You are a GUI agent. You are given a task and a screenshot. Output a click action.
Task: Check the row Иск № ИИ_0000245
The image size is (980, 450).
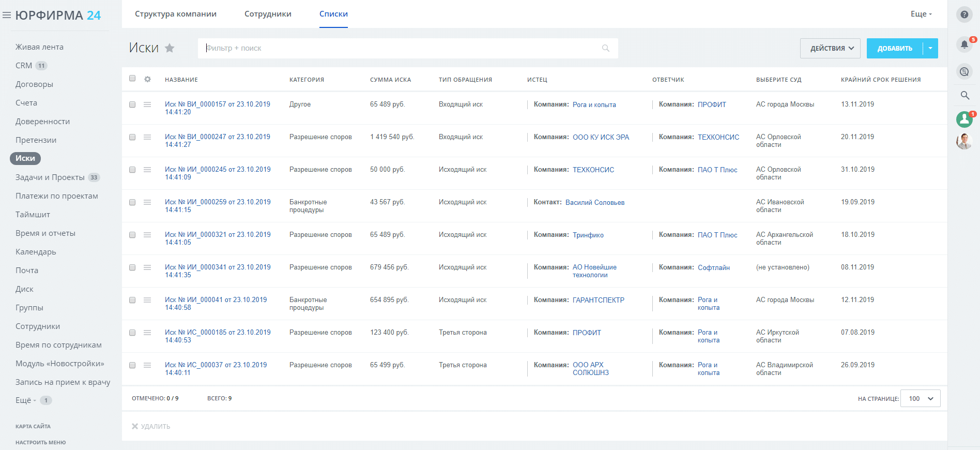[x=132, y=170]
